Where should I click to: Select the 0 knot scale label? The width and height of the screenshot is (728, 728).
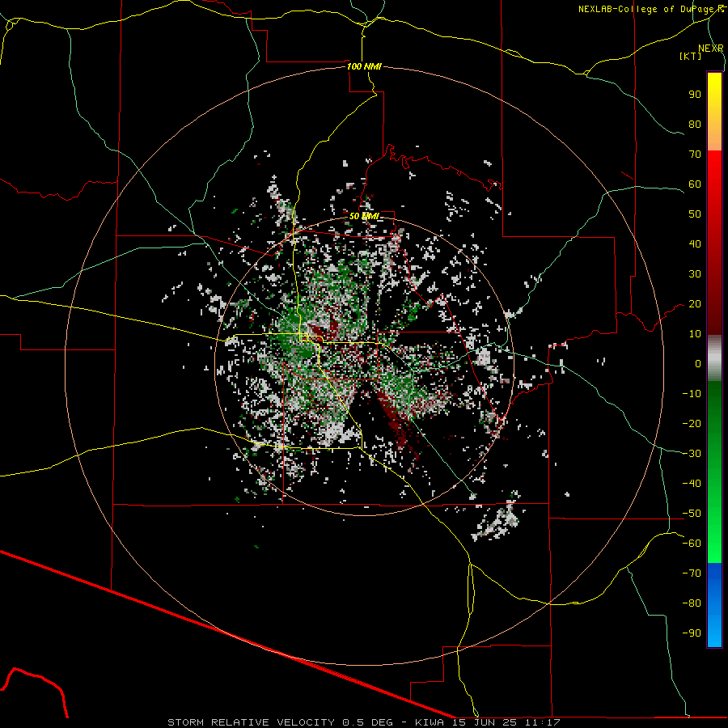click(x=698, y=364)
